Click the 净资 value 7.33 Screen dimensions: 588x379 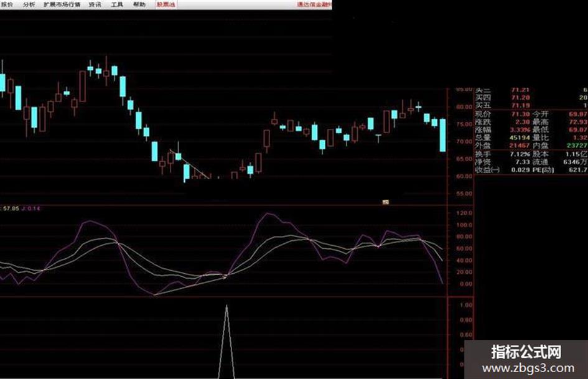pos(523,162)
